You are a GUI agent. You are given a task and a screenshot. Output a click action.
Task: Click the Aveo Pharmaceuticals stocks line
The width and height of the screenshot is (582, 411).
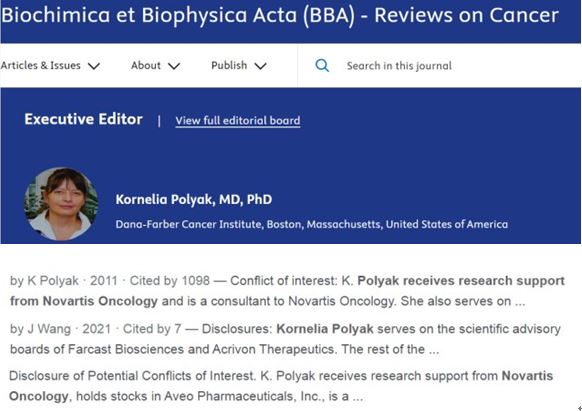186,397
